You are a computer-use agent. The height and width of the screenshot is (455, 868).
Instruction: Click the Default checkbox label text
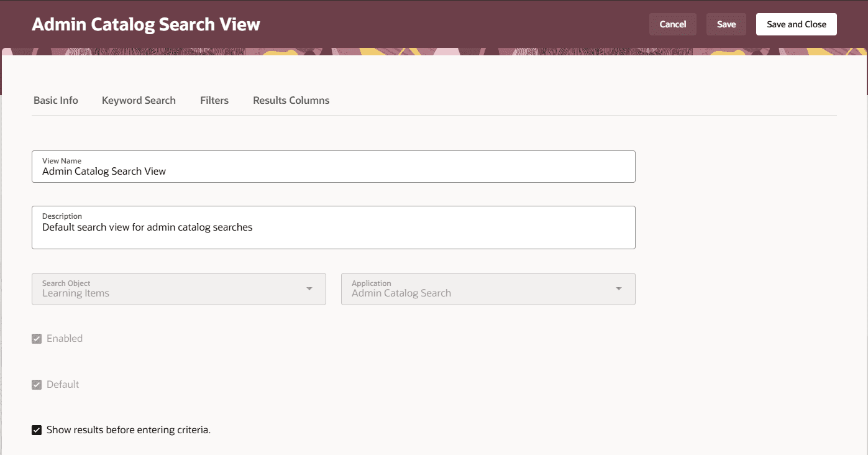point(63,385)
